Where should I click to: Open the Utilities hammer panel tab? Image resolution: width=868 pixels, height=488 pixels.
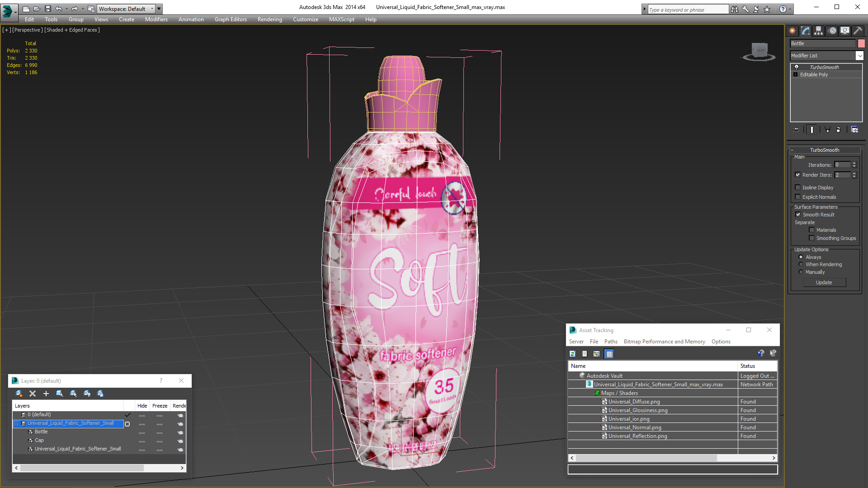tap(857, 31)
